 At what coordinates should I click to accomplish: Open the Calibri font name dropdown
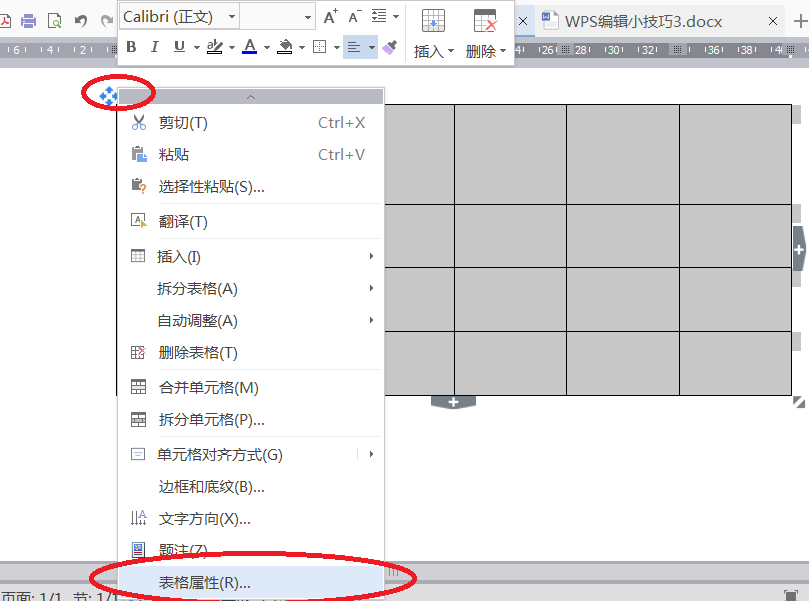(x=232, y=17)
